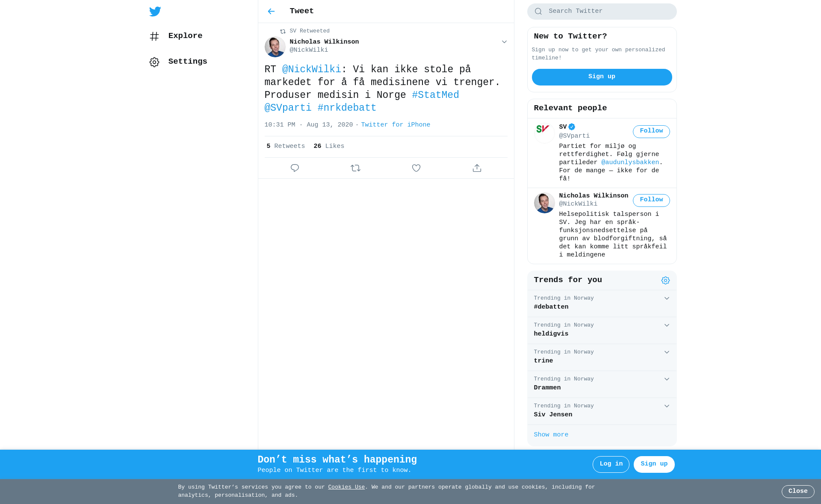Click the search magnifier icon
The image size is (821, 504).
click(x=538, y=12)
